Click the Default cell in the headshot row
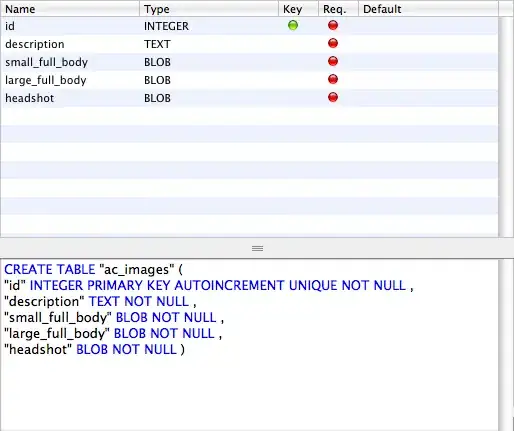Viewport: 514px width, 431px height. [x=428, y=98]
